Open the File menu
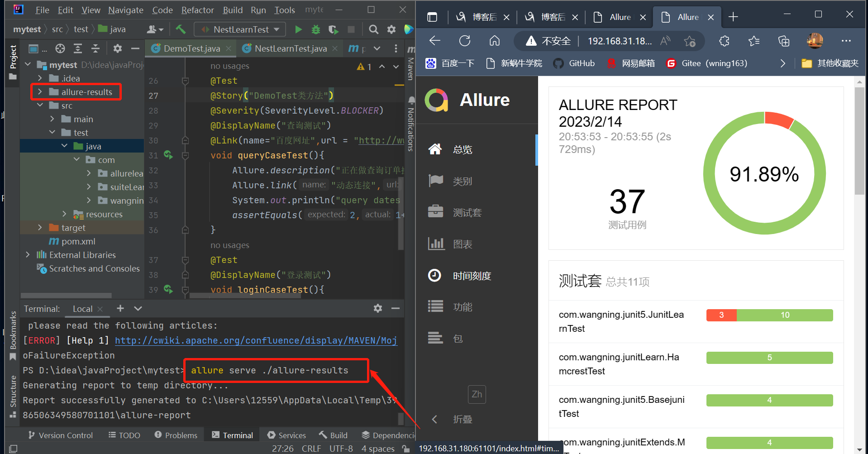 coord(42,10)
